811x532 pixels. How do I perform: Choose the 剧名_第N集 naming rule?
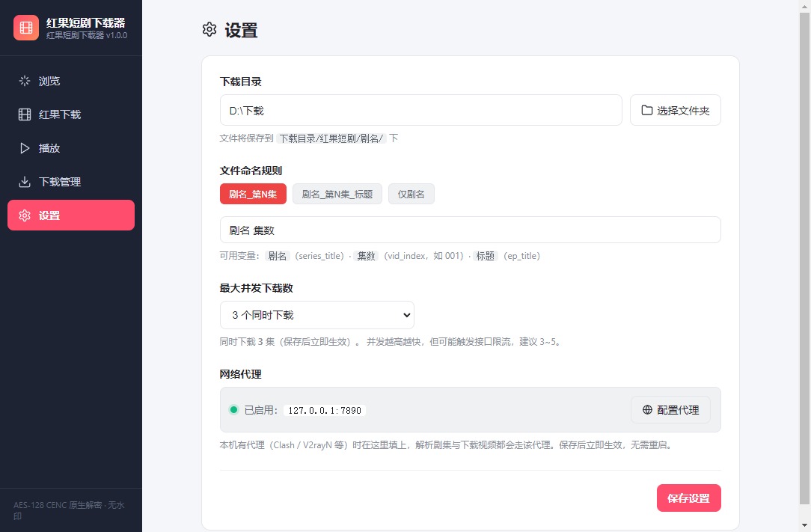pyautogui.click(x=253, y=194)
